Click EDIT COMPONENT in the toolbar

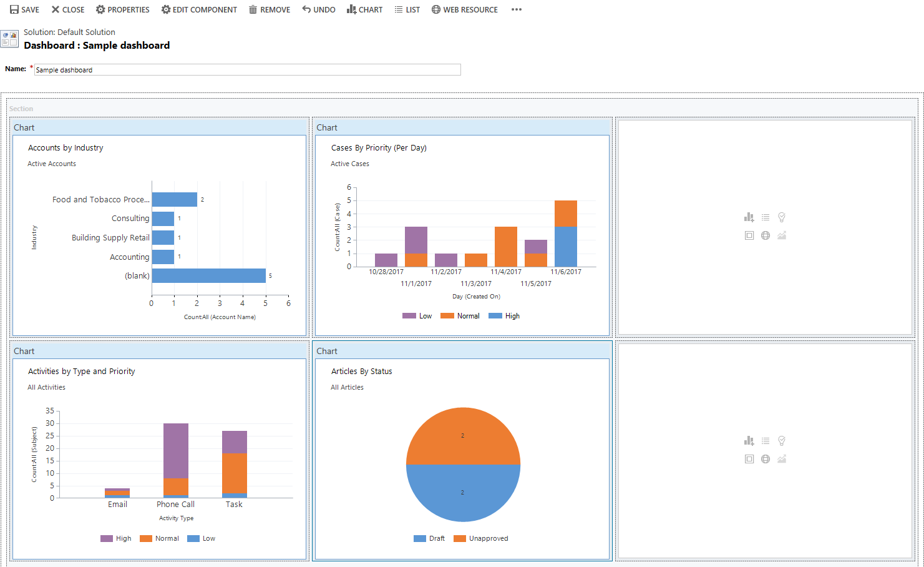[199, 9]
